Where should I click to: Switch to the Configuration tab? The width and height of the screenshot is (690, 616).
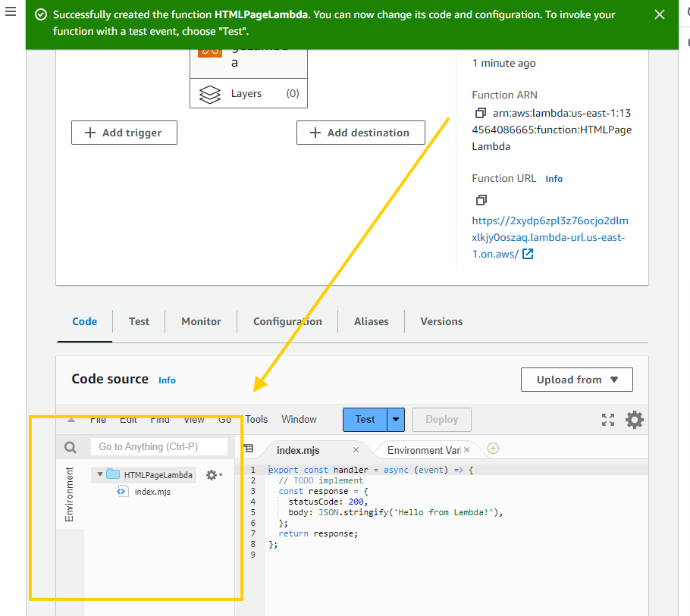(x=287, y=321)
